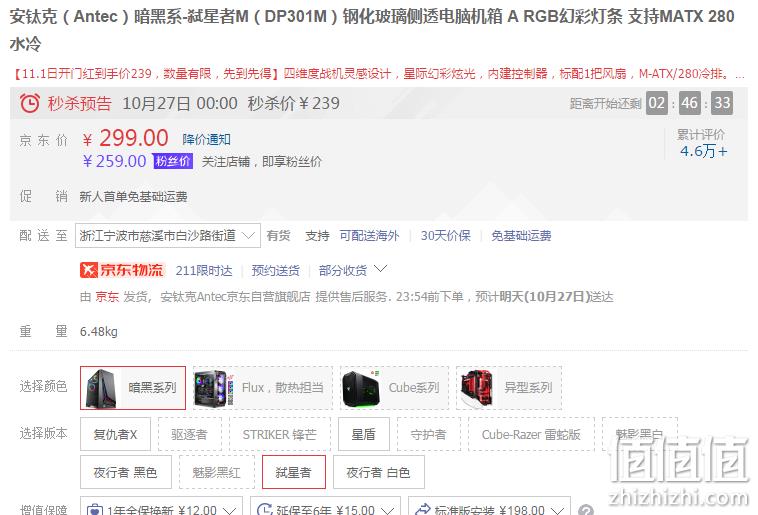Open the 安钛克Antec京东自营旗舰店 store link

235,296
